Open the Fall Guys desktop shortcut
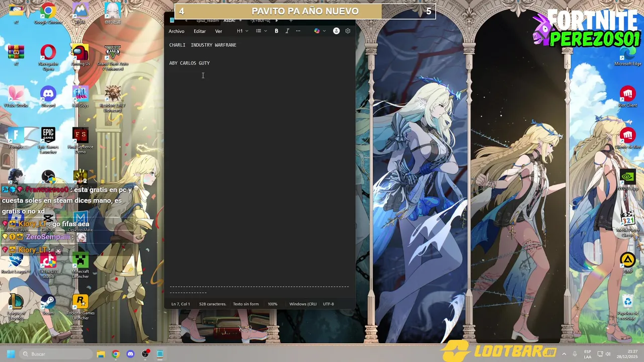Image resolution: width=644 pixels, height=362 pixels. click(x=80, y=97)
